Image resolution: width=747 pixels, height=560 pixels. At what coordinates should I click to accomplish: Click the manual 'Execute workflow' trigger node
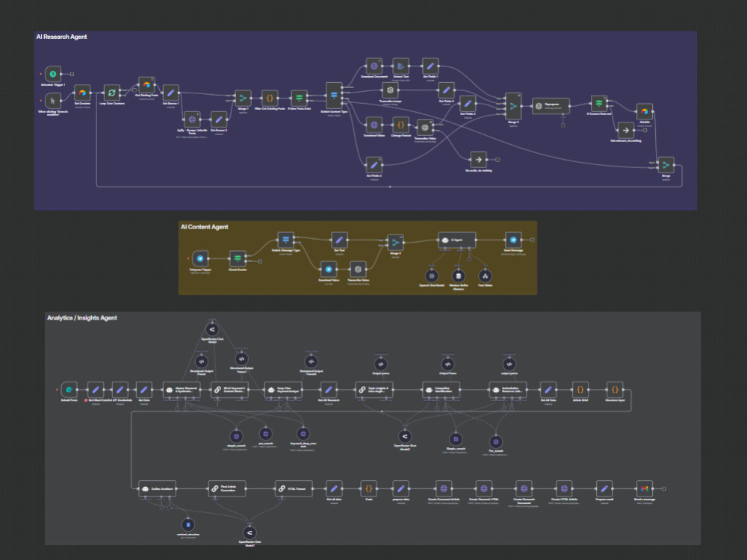[x=53, y=101]
